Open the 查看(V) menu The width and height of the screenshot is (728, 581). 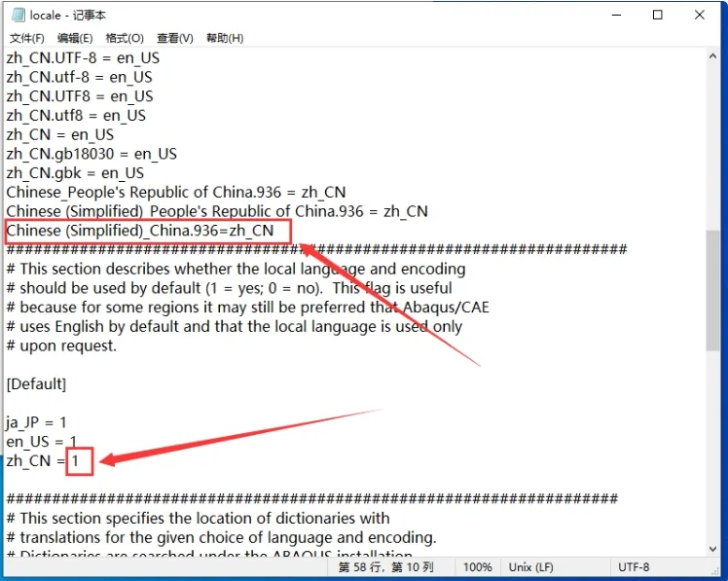coord(174,38)
